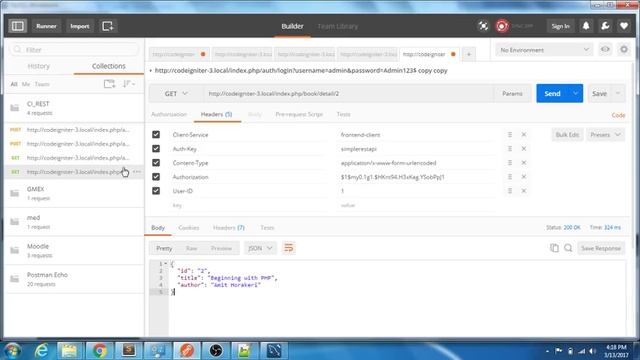The width and height of the screenshot is (640, 360).
Task: Open the wrench settings icon
Action: click(x=605, y=26)
